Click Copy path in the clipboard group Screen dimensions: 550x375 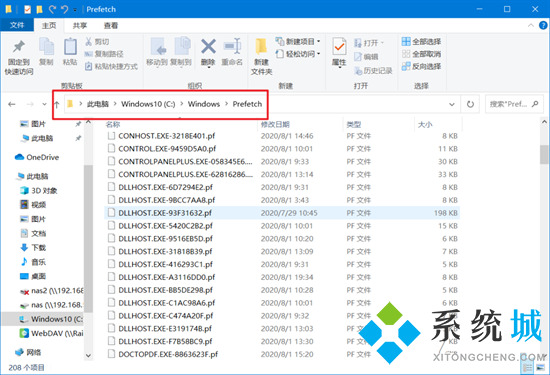tap(104, 54)
